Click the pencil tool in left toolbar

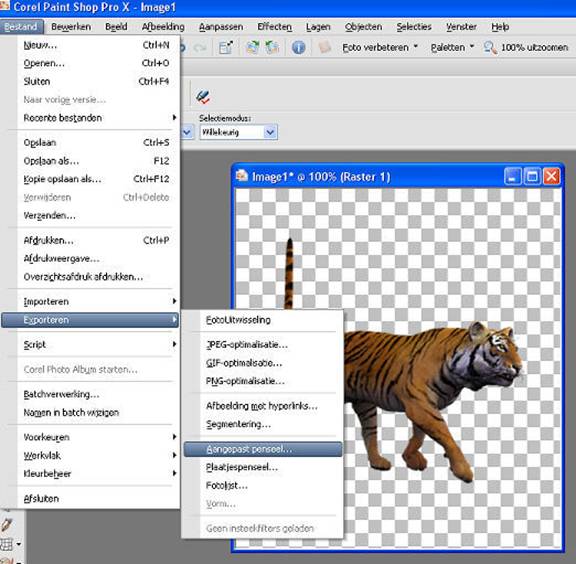pos(7,525)
